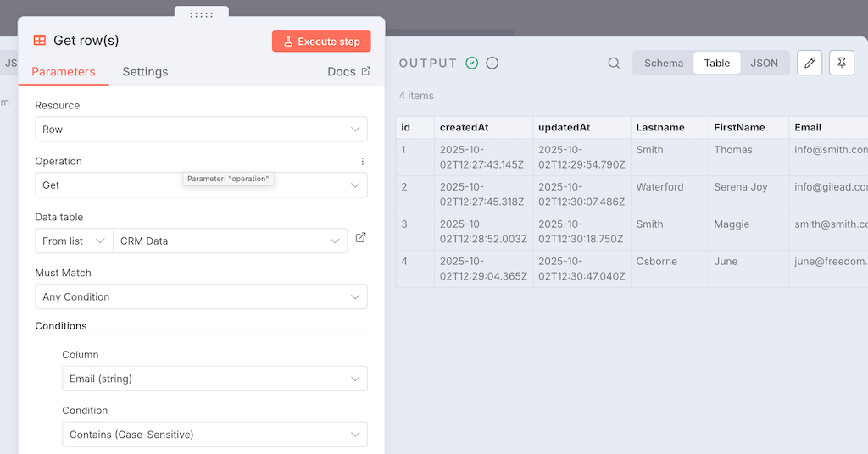Viewport: 868px width, 454px height.
Task: Click the pencil edit output icon
Action: (x=810, y=63)
